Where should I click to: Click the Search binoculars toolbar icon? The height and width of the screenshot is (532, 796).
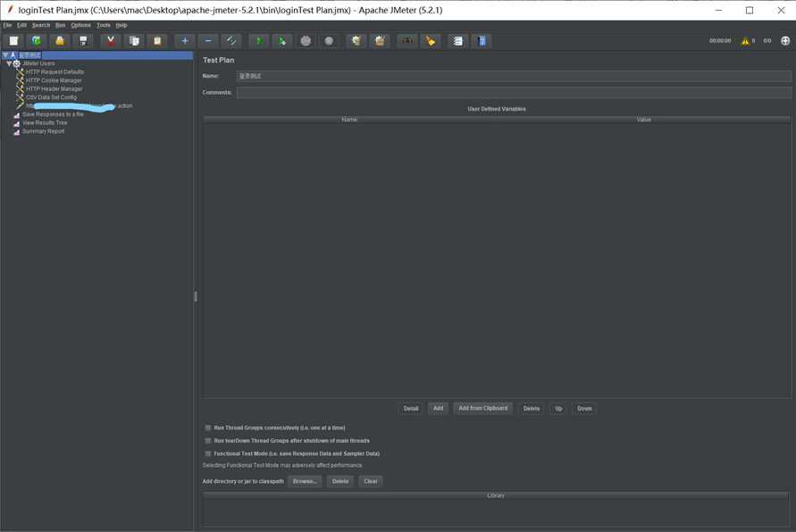pos(407,41)
